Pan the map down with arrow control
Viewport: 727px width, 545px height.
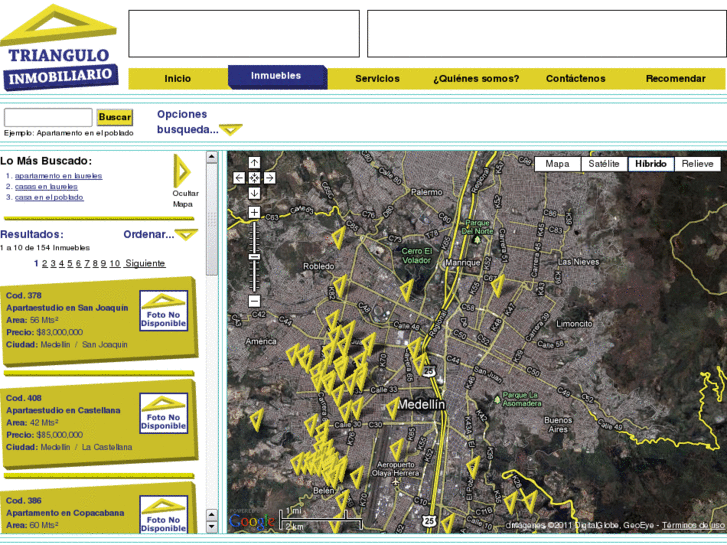(254, 193)
